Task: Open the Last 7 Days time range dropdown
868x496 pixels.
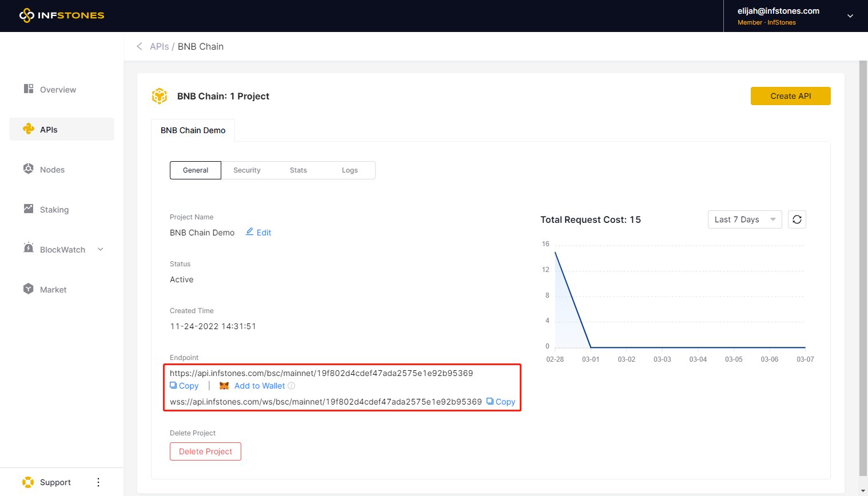Action: point(744,219)
